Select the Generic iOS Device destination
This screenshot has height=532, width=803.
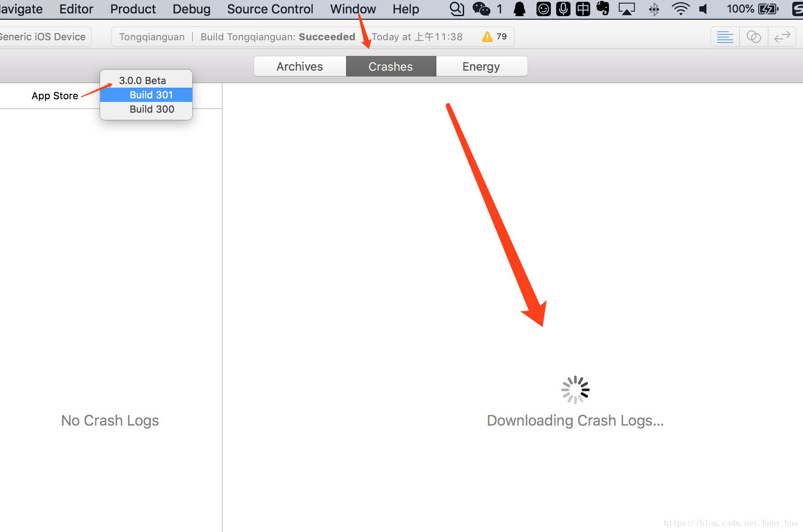click(x=44, y=37)
